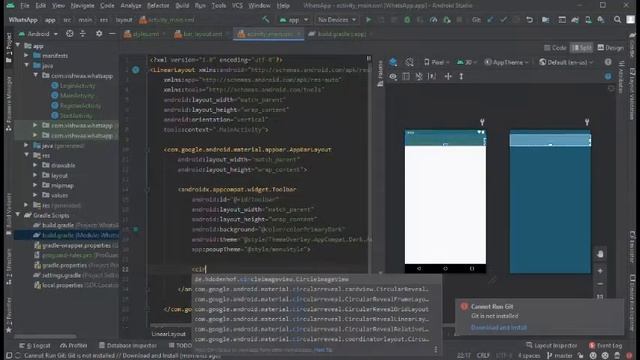
Task: Collapse the Gradle Scripts node
Action: coord(18,215)
